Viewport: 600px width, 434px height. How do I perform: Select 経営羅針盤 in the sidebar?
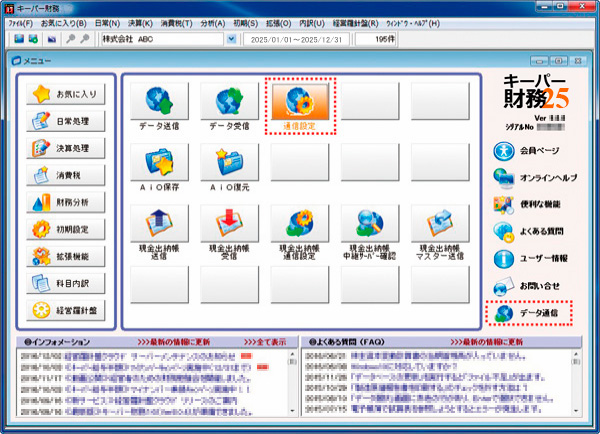click(x=65, y=310)
